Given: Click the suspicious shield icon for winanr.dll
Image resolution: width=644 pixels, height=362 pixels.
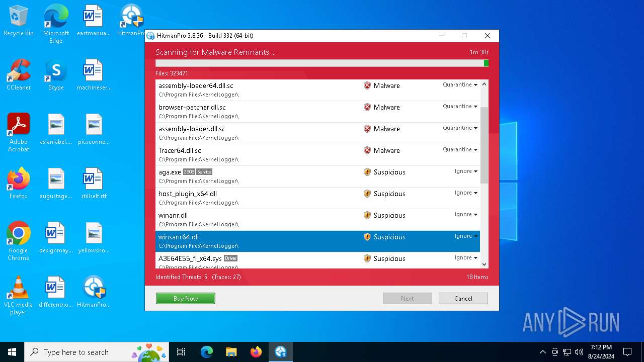Looking at the screenshot, I should 367,215.
